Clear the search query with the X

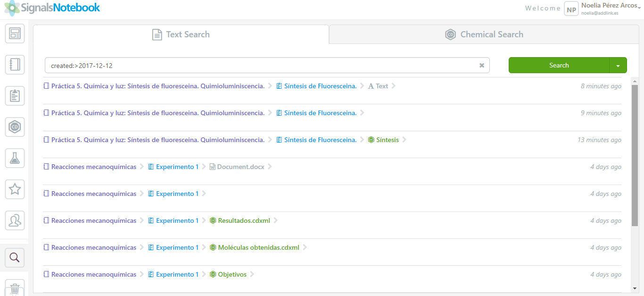(481, 66)
